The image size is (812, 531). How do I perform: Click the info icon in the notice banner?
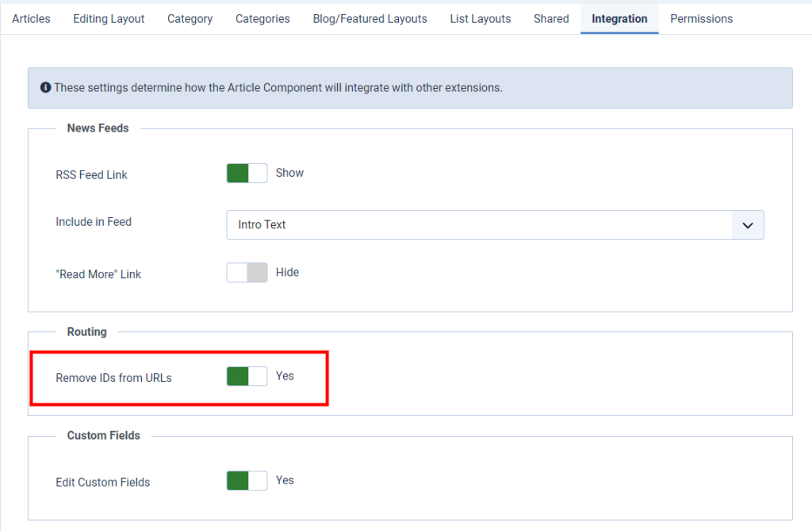45,87
